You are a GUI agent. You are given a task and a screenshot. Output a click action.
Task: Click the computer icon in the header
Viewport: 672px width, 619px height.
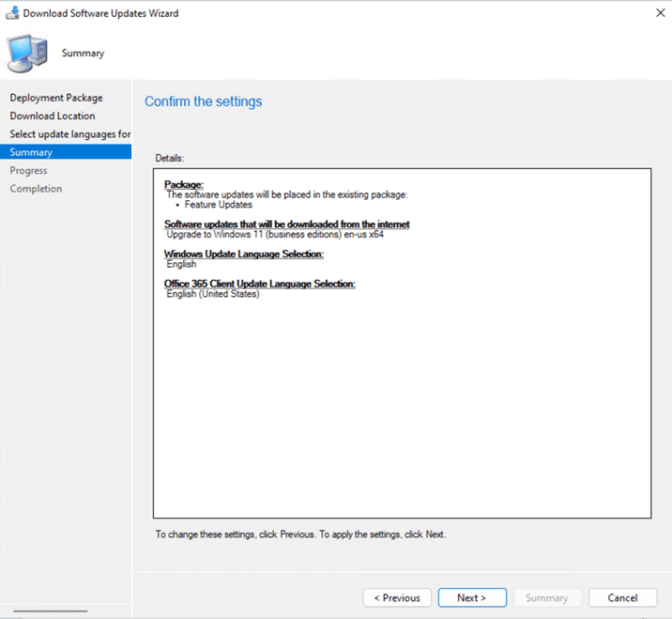coord(26,53)
